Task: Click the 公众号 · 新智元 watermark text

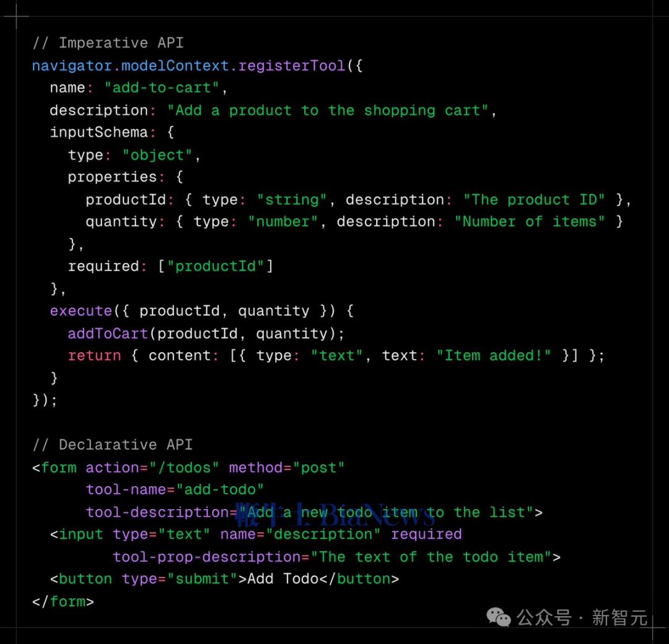Action: [x=582, y=617]
